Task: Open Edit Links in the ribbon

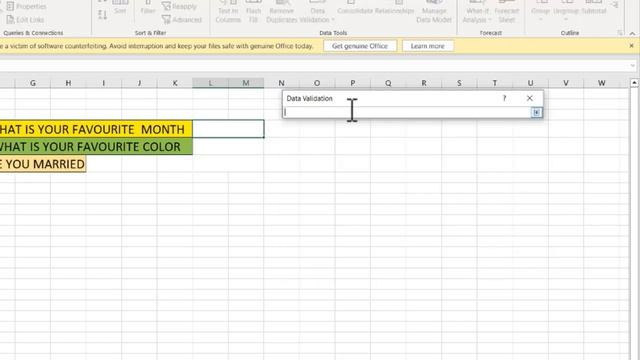Action: pyautogui.click(x=25, y=20)
